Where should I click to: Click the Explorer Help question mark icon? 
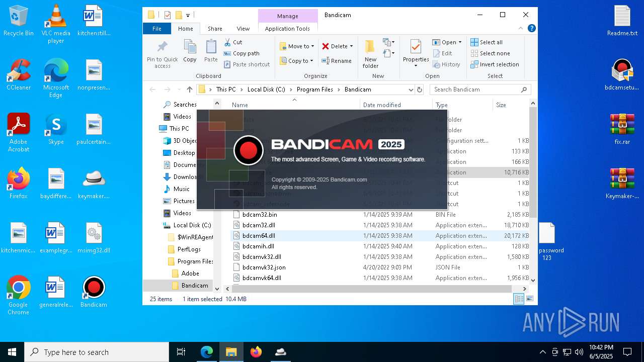tap(531, 29)
